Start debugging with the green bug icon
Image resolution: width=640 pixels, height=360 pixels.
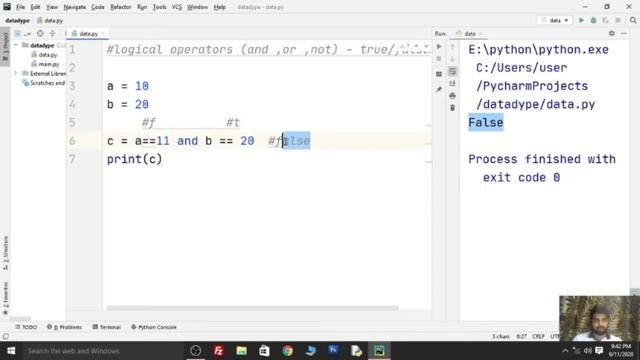pos(593,20)
